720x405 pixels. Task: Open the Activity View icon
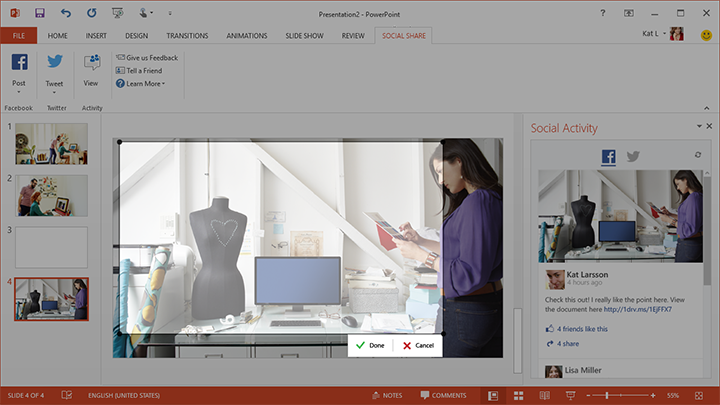point(91,63)
